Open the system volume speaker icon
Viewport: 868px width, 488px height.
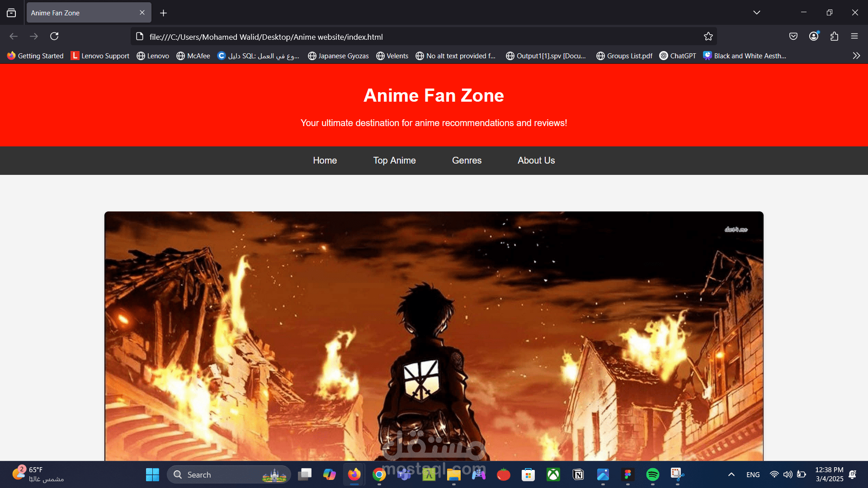pyautogui.click(x=788, y=474)
